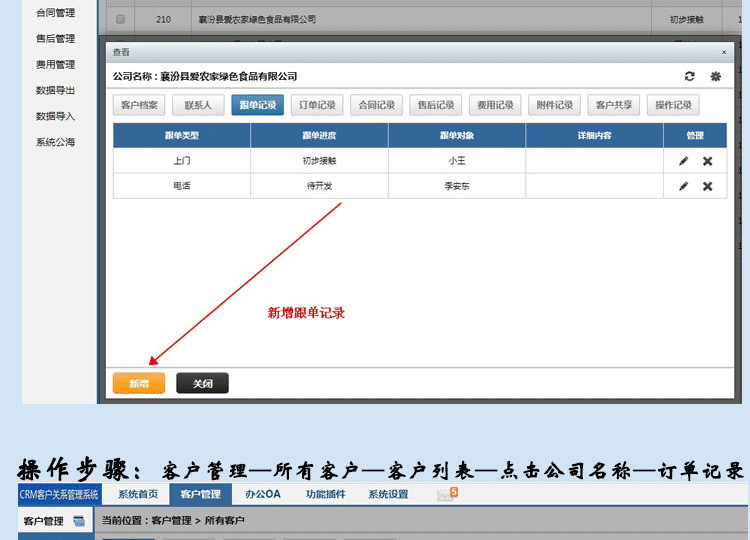Viewport: 750px width, 540px height.
Task: Click the 详细内容 column header
Action: [594, 135]
